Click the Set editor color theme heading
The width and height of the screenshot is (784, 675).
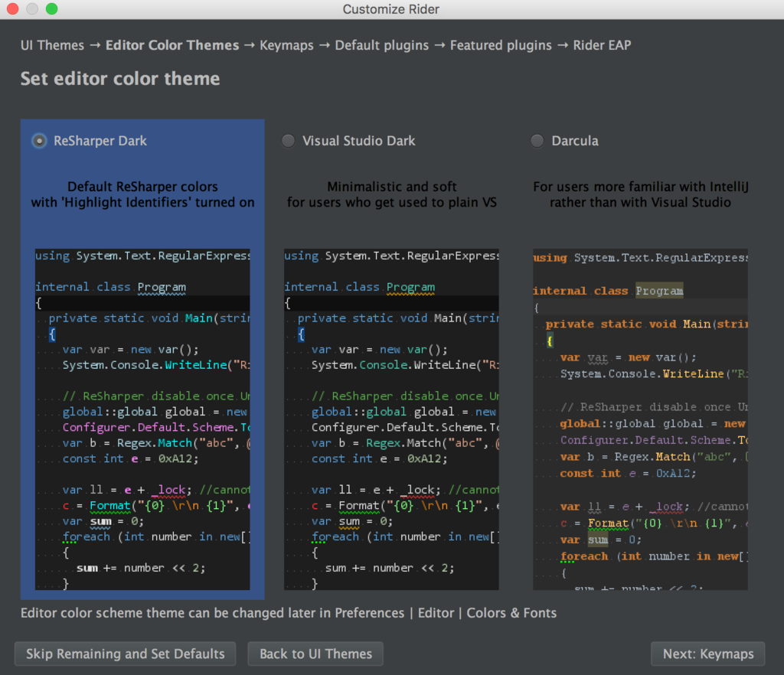(x=120, y=78)
